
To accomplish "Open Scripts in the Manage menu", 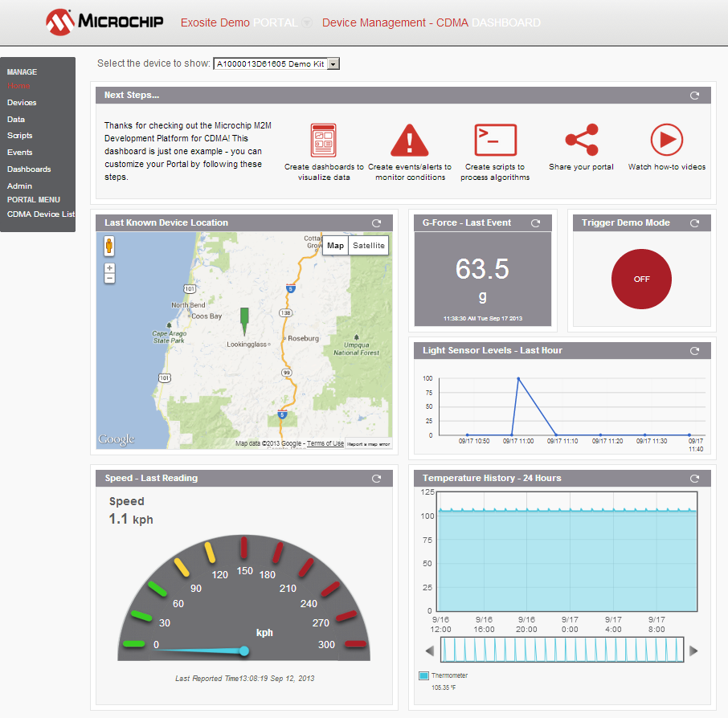I will 20,136.
